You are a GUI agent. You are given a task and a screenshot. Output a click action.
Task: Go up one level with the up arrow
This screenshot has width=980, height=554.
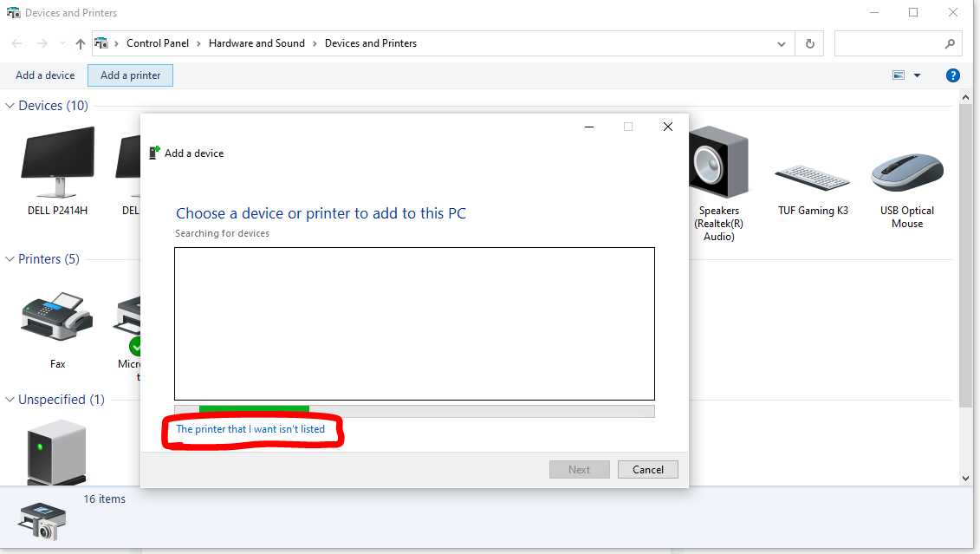[x=81, y=43]
